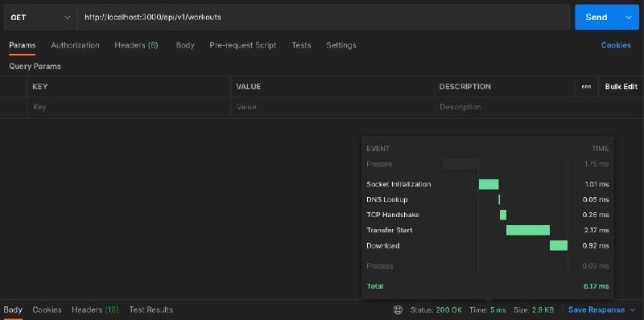The width and height of the screenshot is (644, 320).
Task: Click the query param Description field
Action: [x=539, y=107]
